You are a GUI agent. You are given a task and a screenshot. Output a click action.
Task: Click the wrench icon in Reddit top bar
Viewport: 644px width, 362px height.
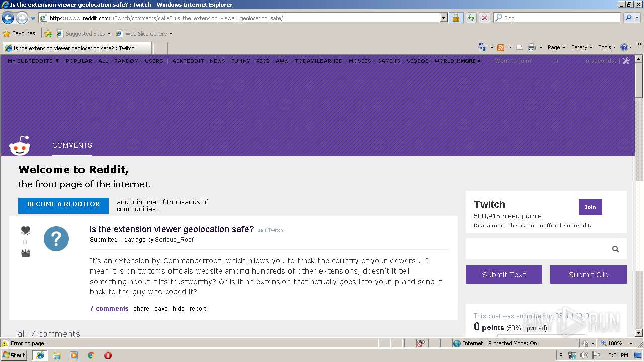(626, 61)
